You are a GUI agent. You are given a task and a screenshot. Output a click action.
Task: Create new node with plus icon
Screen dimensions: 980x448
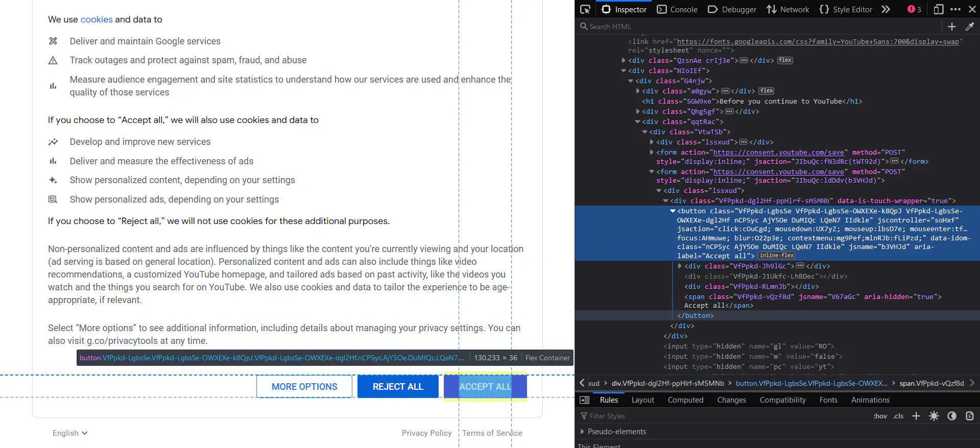[952, 27]
